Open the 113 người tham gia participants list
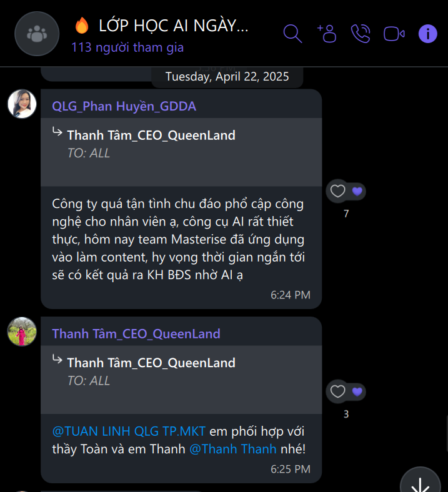448x492 pixels. click(127, 47)
